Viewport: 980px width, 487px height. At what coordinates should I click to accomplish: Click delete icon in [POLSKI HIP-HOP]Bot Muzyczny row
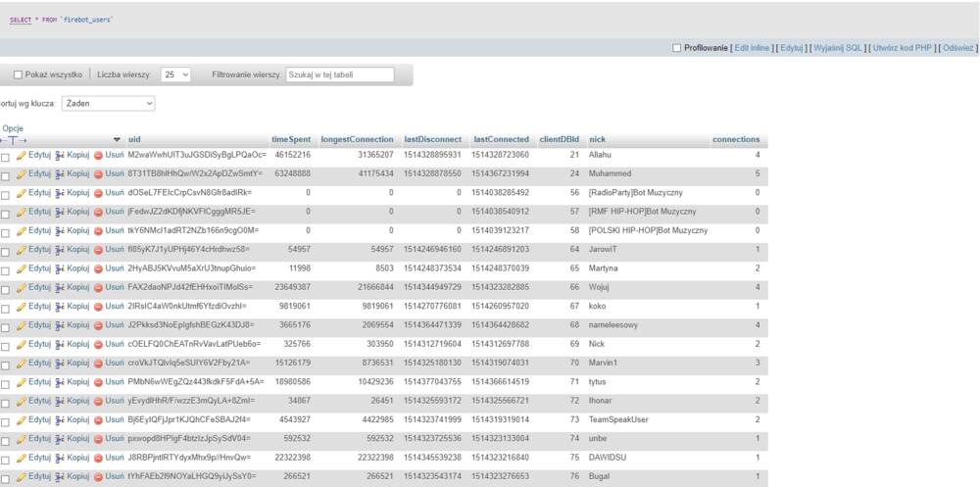click(98, 230)
